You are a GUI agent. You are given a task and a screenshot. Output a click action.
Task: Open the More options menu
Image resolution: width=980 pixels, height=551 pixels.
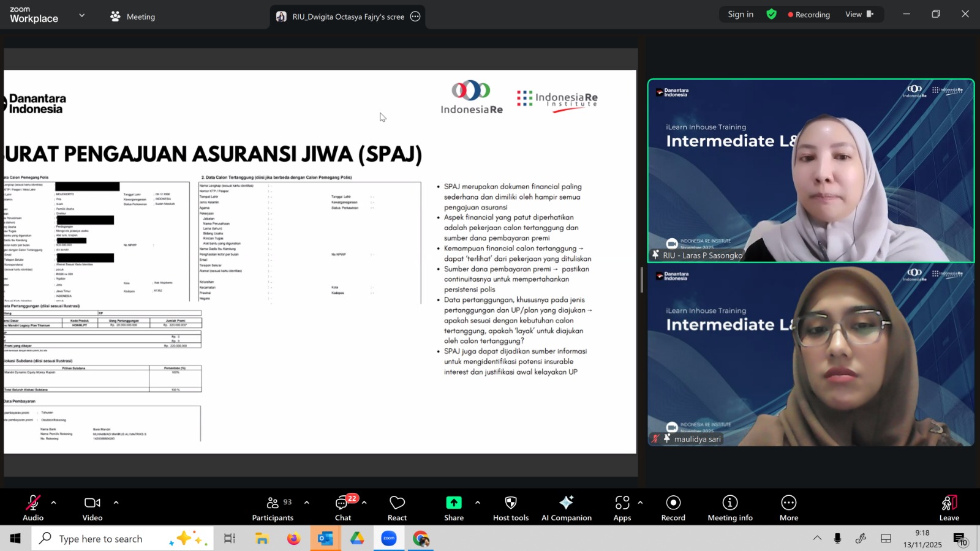coord(789,508)
